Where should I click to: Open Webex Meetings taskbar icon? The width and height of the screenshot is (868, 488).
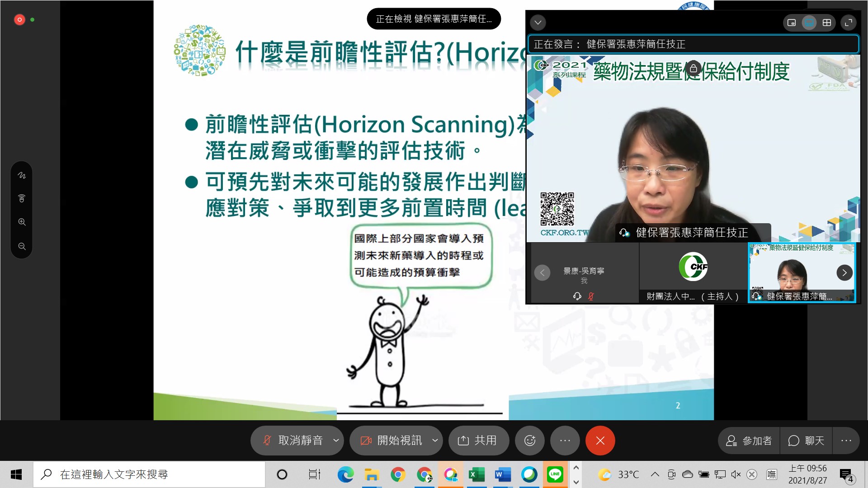point(450,474)
